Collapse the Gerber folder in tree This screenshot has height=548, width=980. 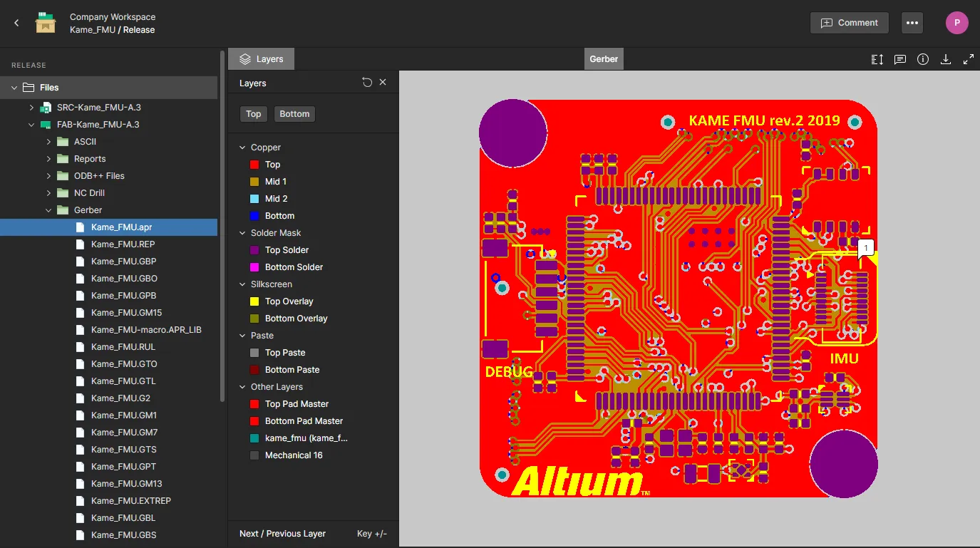coord(48,210)
